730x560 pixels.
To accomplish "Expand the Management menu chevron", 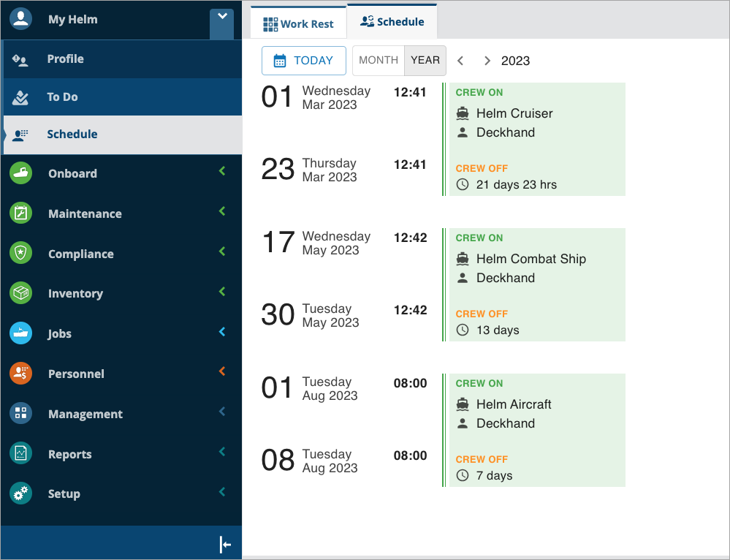I will tap(223, 412).
